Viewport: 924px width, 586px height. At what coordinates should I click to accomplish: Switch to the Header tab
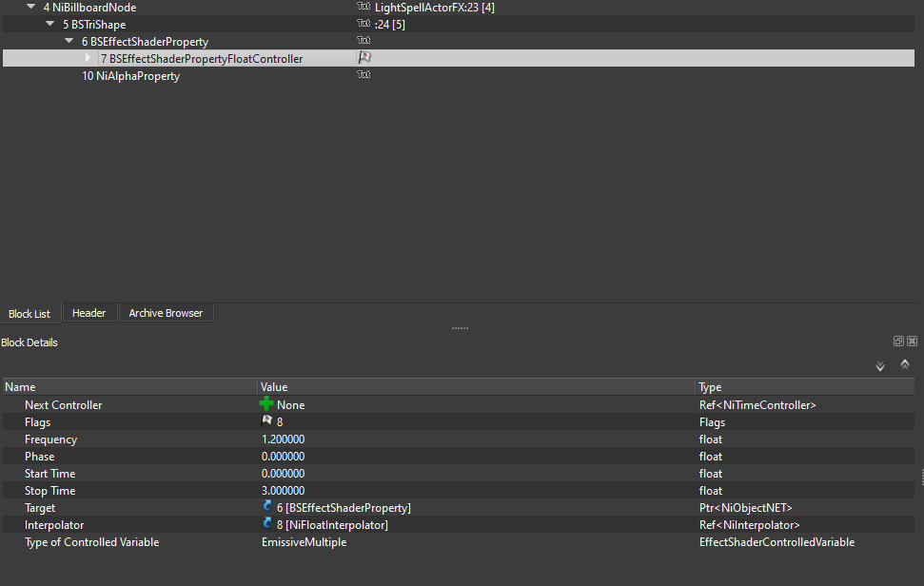[89, 313]
